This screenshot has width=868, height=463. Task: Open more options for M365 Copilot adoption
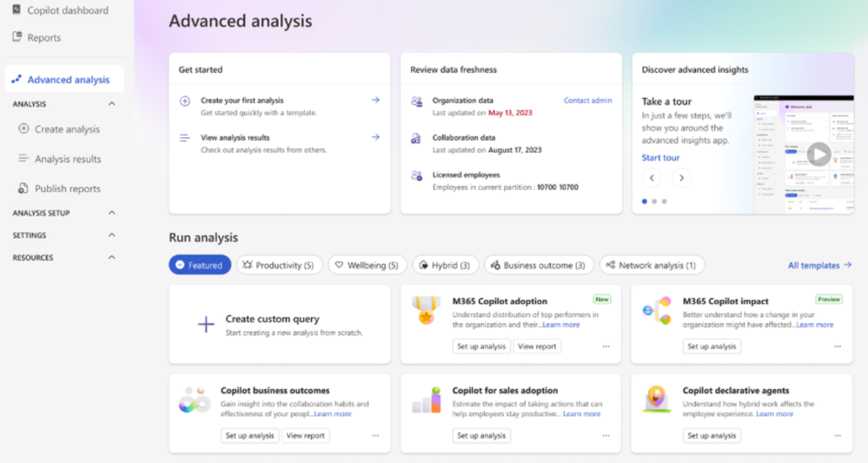pyautogui.click(x=606, y=347)
